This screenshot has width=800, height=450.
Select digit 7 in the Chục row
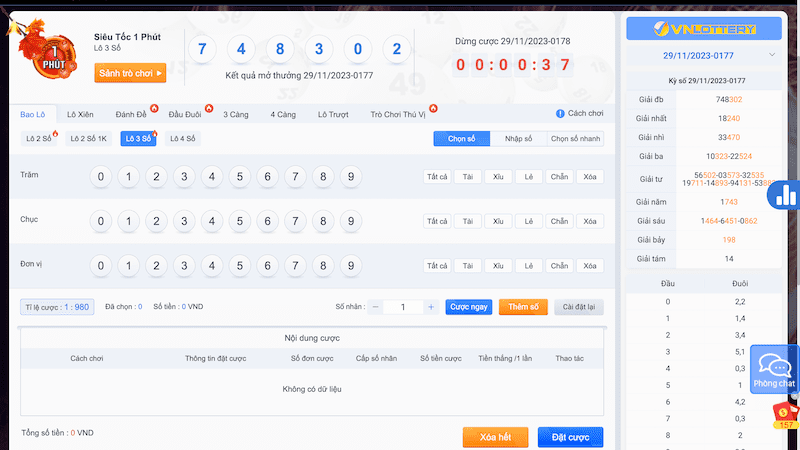pyautogui.click(x=294, y=221)
